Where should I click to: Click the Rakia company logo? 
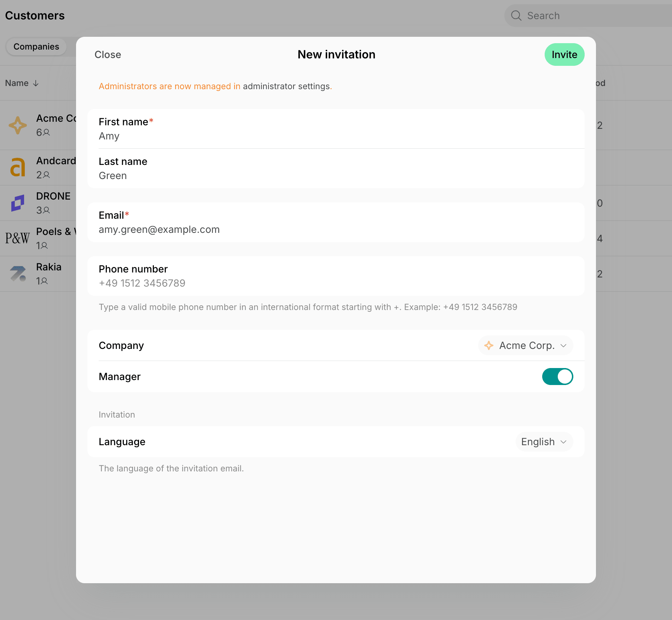pyautogui.click(x=18, y=274)
